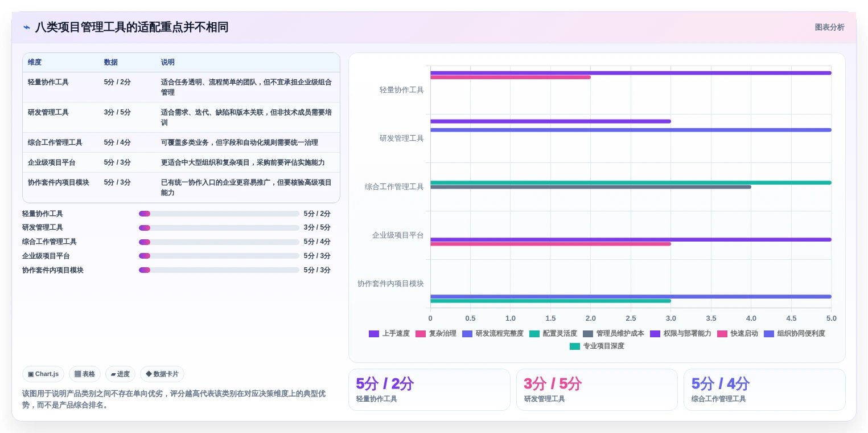The width and height of the screenshot is (868, 433).
Task: Click the 3分 / 5分 data card
Action: click(x=597, y=390)
